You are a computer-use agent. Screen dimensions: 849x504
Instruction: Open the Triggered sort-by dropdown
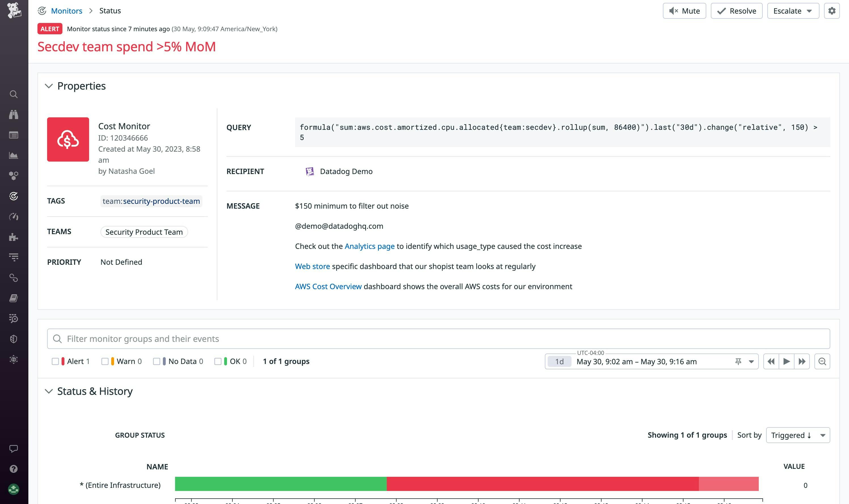point(797,435)
